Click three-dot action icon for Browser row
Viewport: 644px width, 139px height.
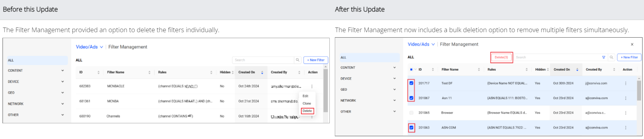626,113
